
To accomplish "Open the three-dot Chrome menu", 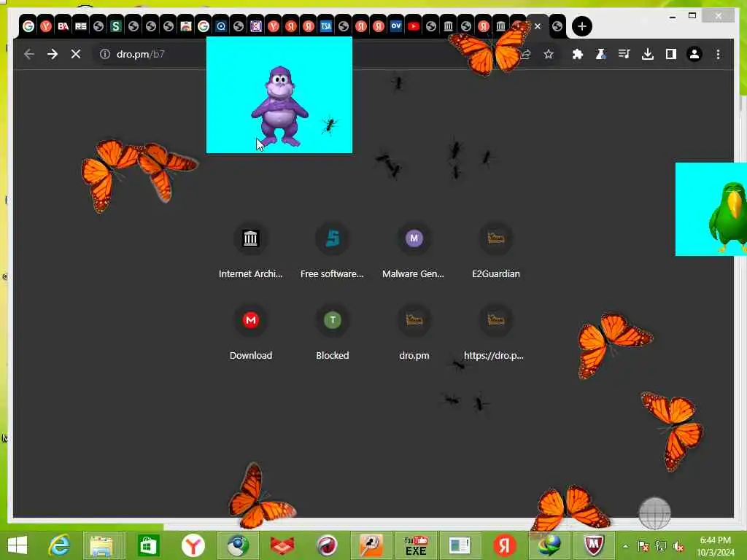I will click(718, 54).
